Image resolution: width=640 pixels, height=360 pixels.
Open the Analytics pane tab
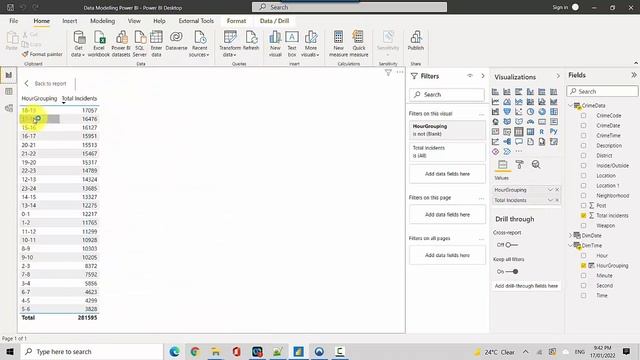536,164
